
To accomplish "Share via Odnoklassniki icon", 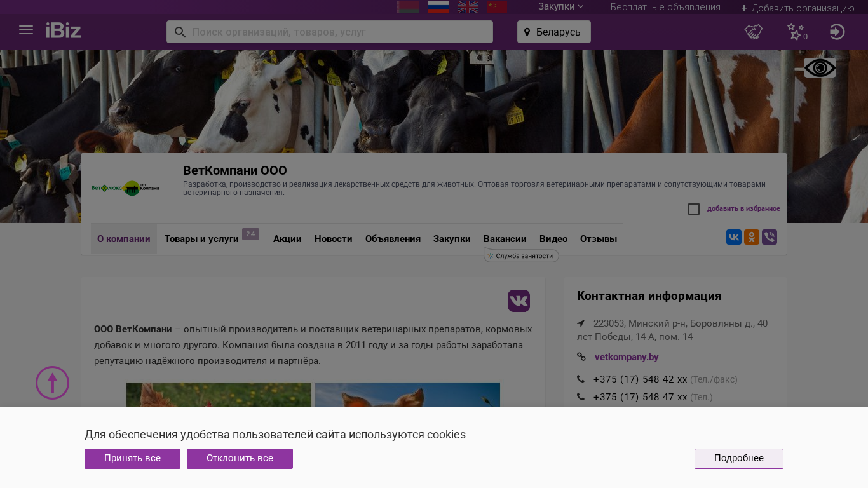I will coord(751,238).
